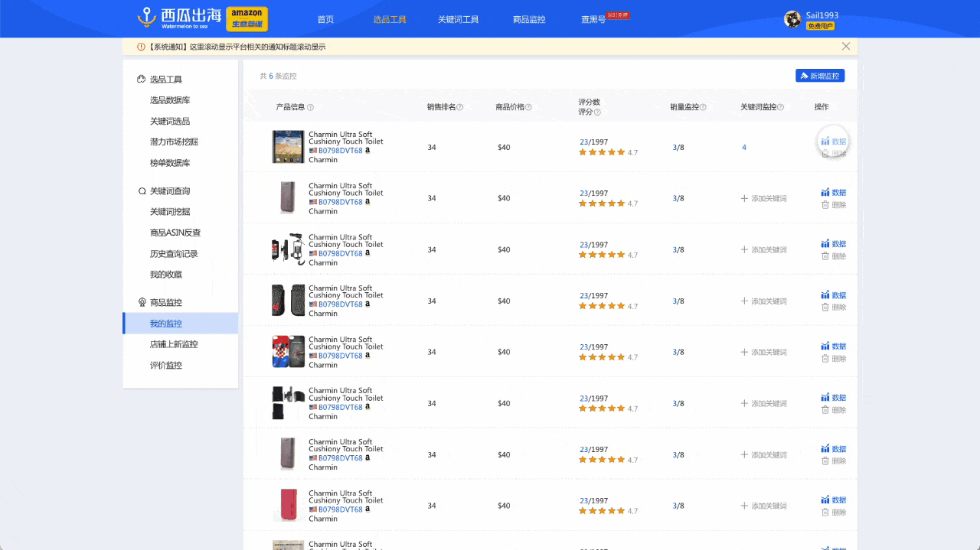Close the system notification bar
This screenshot has width=980, height=550.
click(846, 46)
